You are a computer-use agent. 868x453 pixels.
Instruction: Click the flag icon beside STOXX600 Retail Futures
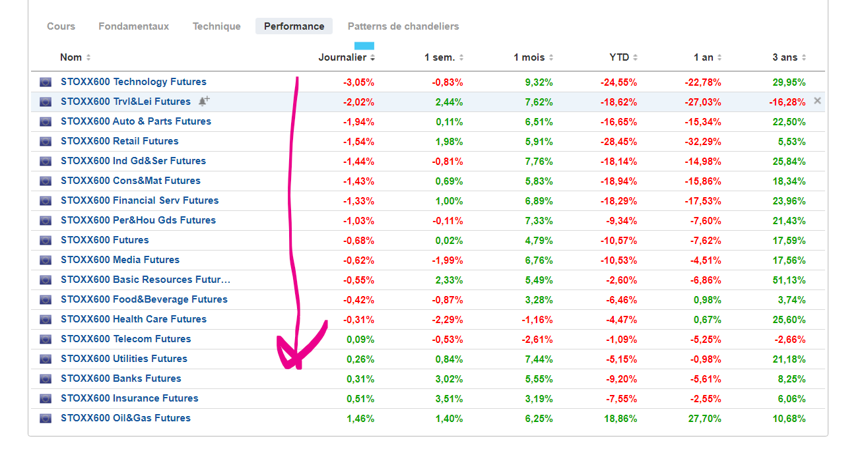click(46, 142)
